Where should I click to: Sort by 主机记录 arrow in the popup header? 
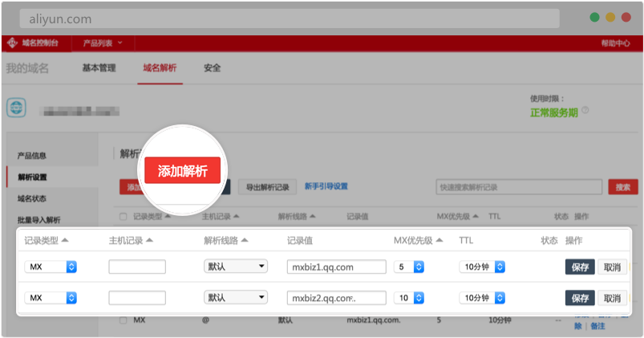tap(149, 241)
